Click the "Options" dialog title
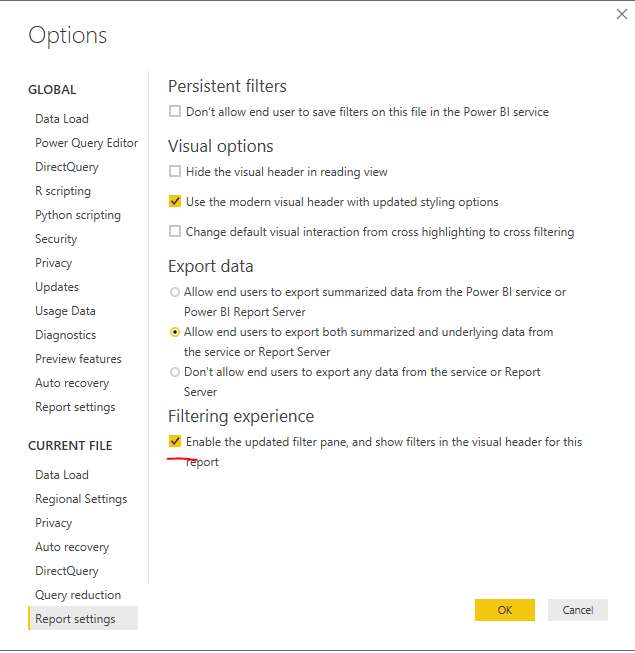 click(x=67, y=35)
